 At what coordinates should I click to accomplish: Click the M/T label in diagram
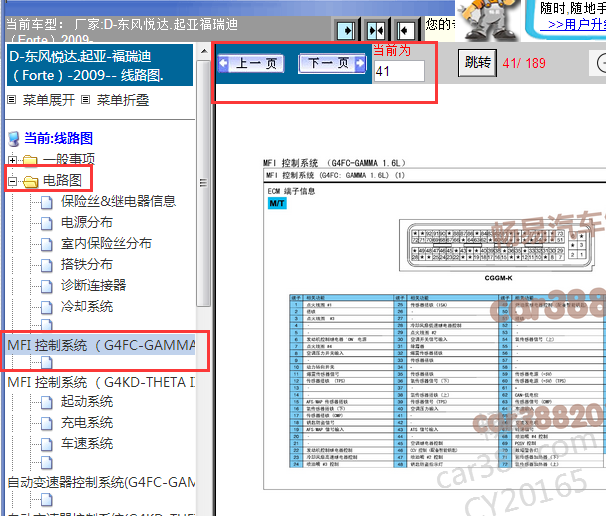click(277, 203)
